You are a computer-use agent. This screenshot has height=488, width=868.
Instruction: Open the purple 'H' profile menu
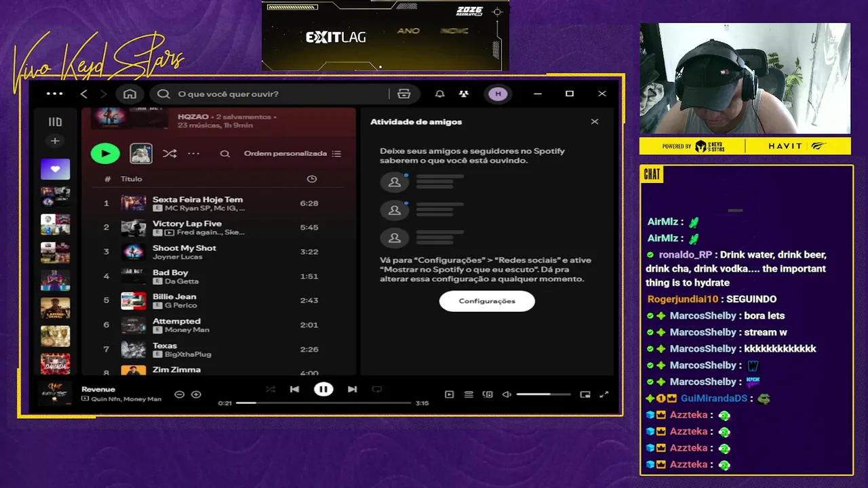tap(498, 94)
